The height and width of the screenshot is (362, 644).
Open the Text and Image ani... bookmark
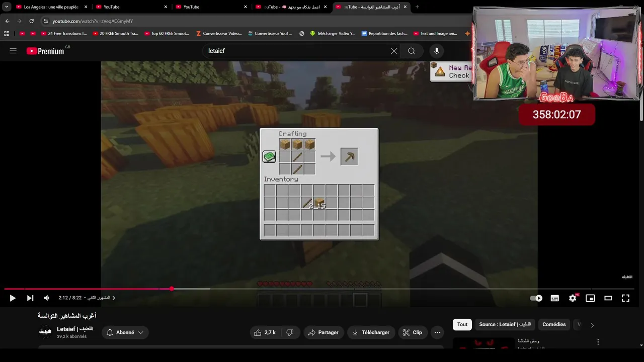(x=436, y=34)
